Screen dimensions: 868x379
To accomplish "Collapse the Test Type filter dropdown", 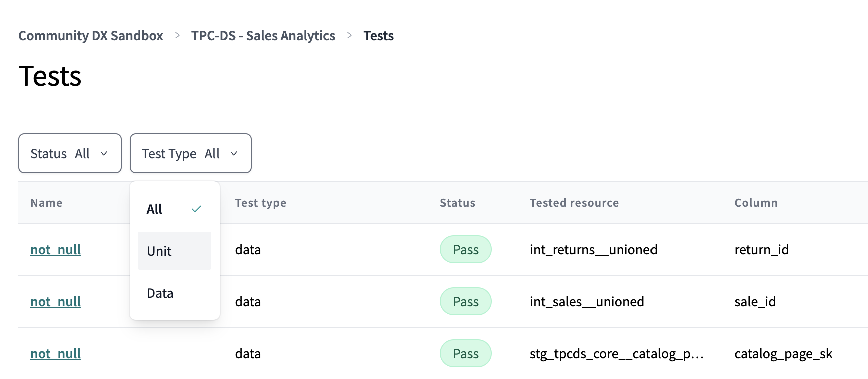I will pos(190,153).
